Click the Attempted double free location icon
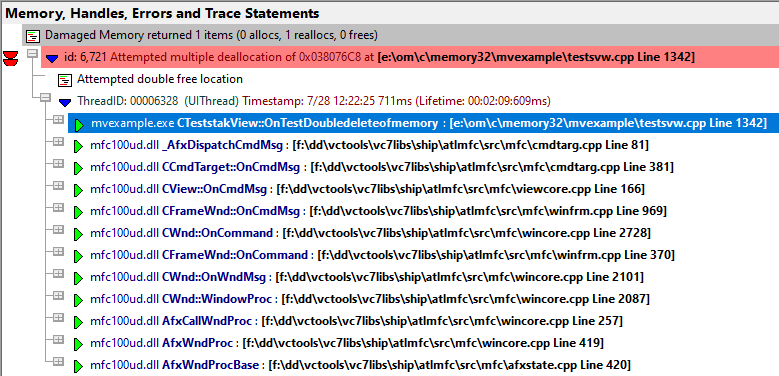Image resolution: width=779 pixels, height=376 pixels. point(65,79)
